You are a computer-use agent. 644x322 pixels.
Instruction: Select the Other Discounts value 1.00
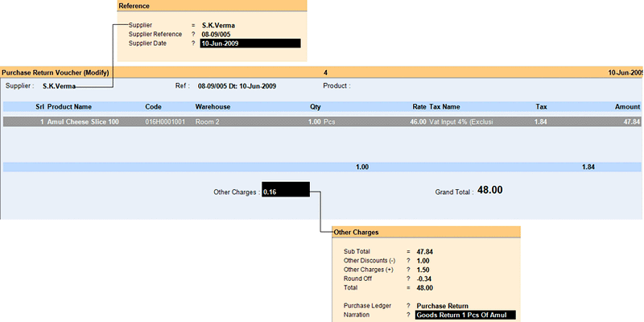coord(424,261)
